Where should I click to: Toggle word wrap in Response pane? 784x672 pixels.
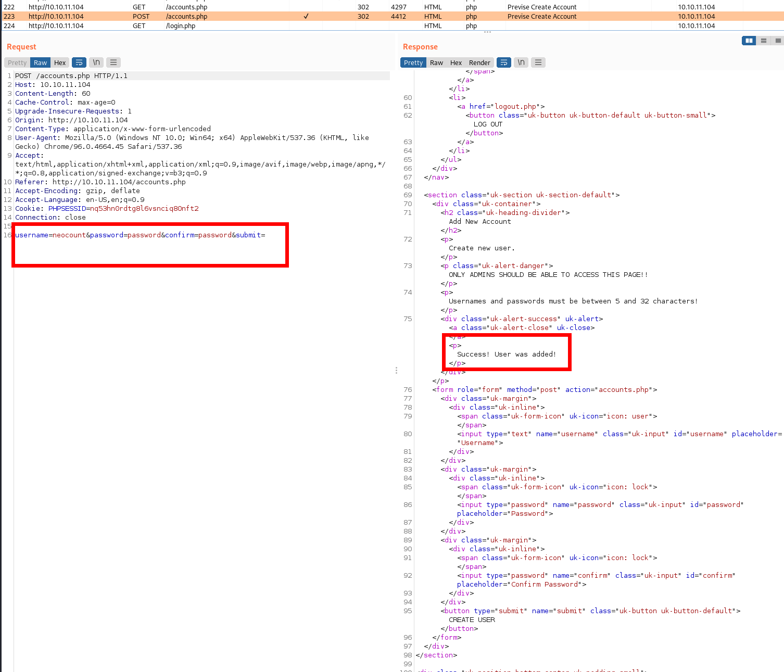[503, 62]
